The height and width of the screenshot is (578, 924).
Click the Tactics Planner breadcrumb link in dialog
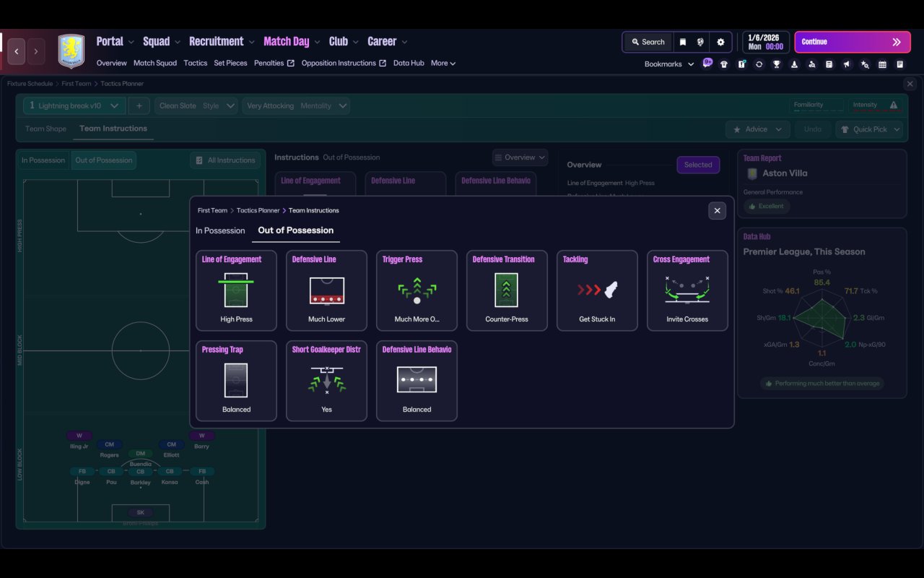pos(258,210)
